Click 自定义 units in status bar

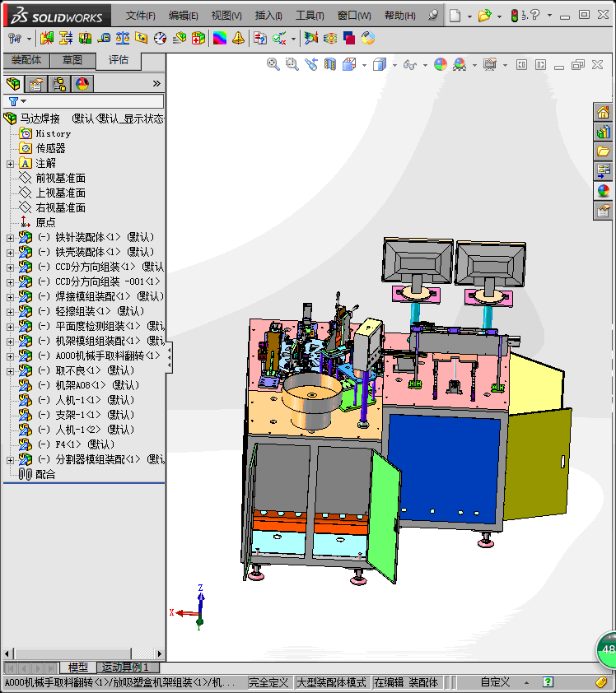[495, 682]
